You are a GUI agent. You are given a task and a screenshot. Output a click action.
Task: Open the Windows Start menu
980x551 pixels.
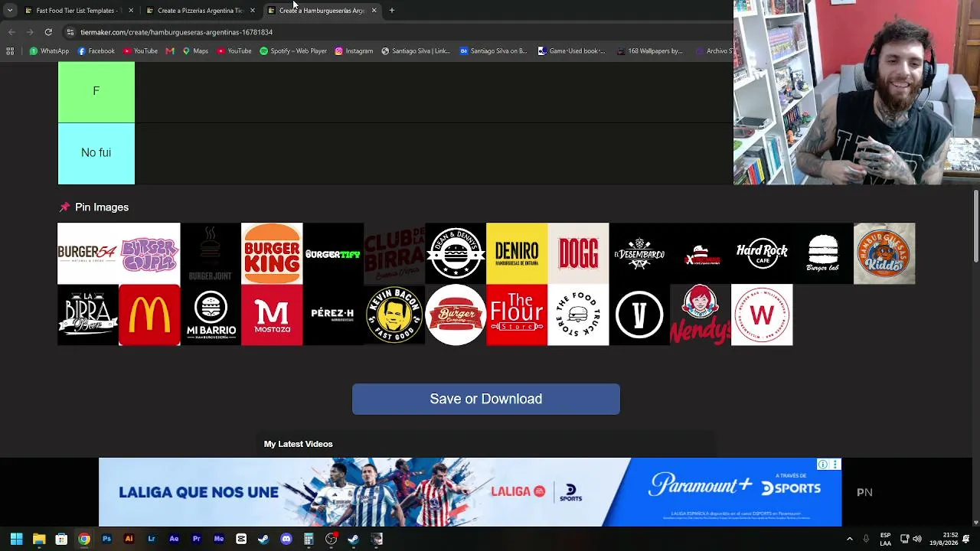(16, 539)
